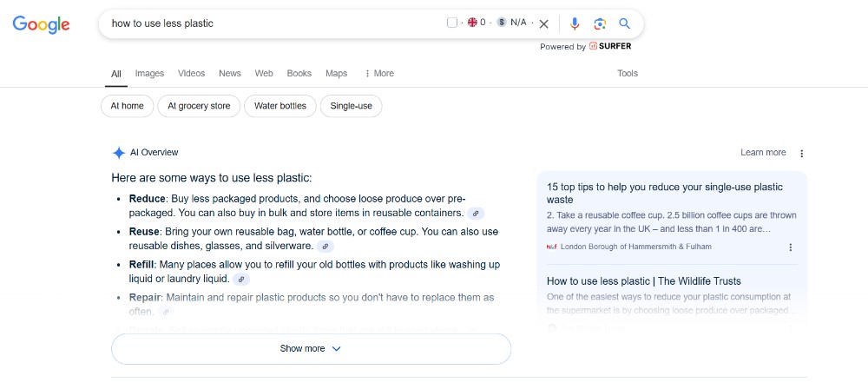868x389 pixels.
Task: Click the link icon after Reduce tip
Action: click(476, 213)
